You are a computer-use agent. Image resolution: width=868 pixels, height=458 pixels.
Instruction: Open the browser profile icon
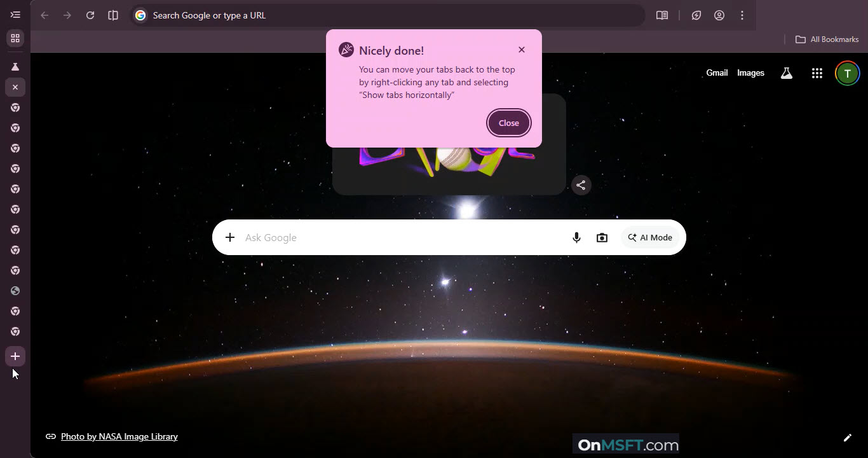click(x=719, y=15)
